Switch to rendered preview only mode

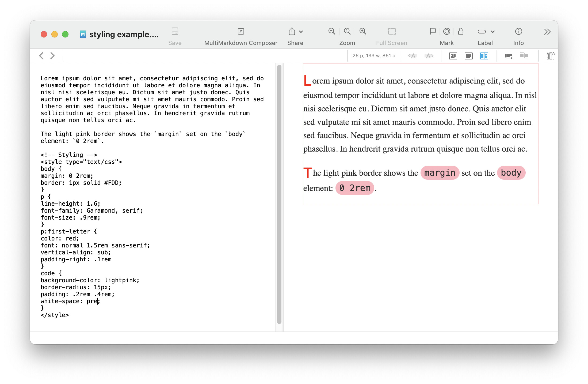tap(453, 56)
